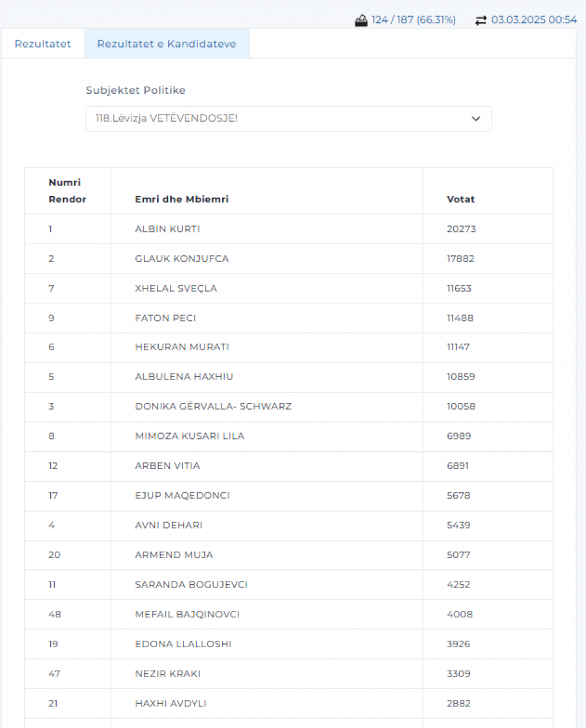586x728 pixels.
Task: Select MIMOZA KUSARI LILA name
Action: 189,436
